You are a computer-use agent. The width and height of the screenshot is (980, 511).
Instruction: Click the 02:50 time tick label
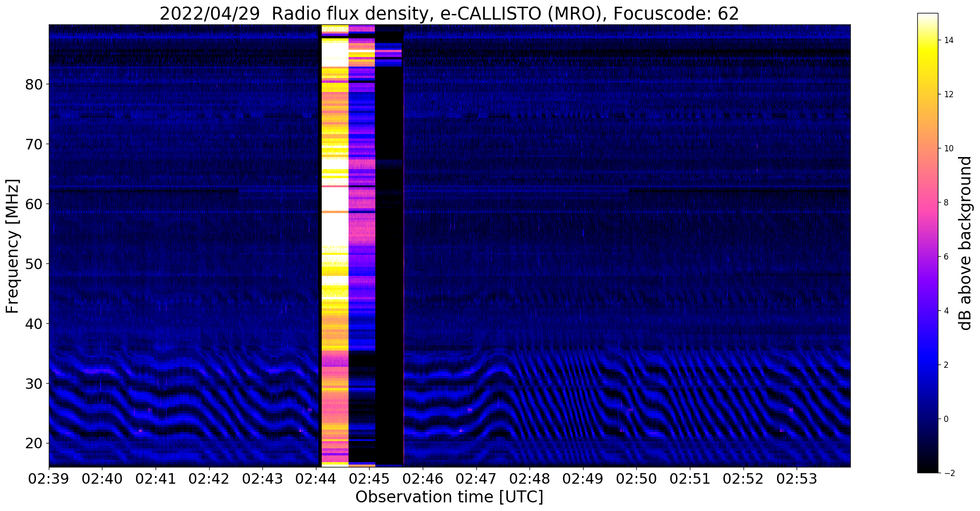tap(637, 478)
